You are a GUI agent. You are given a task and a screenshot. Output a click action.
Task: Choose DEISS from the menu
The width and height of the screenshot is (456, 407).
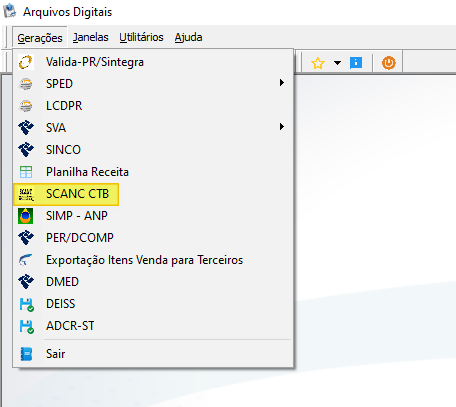coord(153,304)
